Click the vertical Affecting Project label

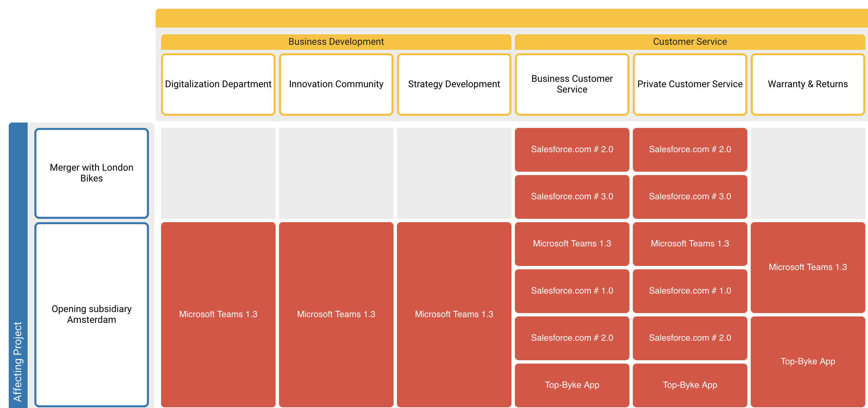(18, 362)
